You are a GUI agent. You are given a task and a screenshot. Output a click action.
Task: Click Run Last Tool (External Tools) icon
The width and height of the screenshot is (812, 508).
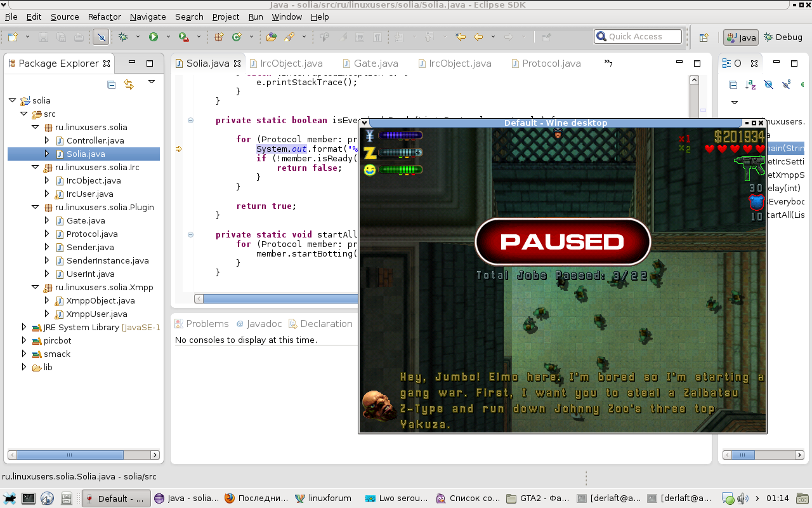[183, 37]
